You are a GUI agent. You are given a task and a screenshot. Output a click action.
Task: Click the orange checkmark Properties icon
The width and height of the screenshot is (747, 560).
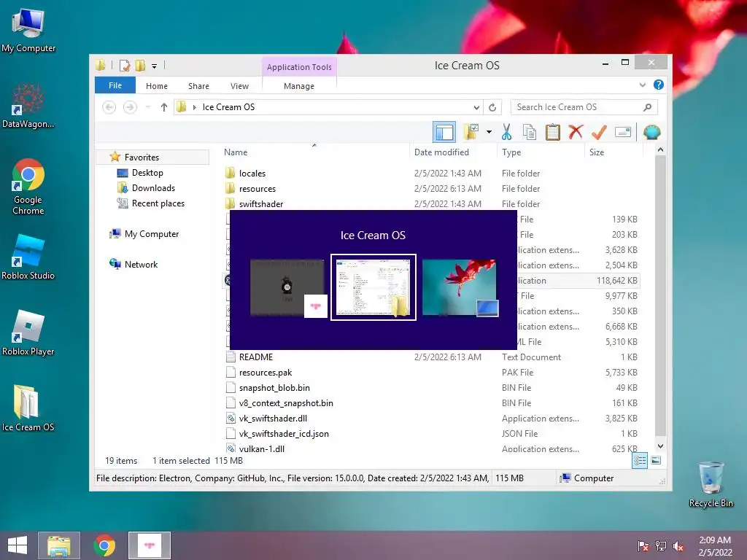[x=599, y=132]
